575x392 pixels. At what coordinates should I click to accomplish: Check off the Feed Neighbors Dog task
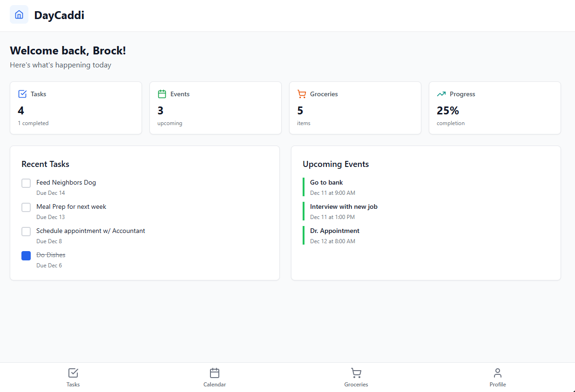click(26, 183)
